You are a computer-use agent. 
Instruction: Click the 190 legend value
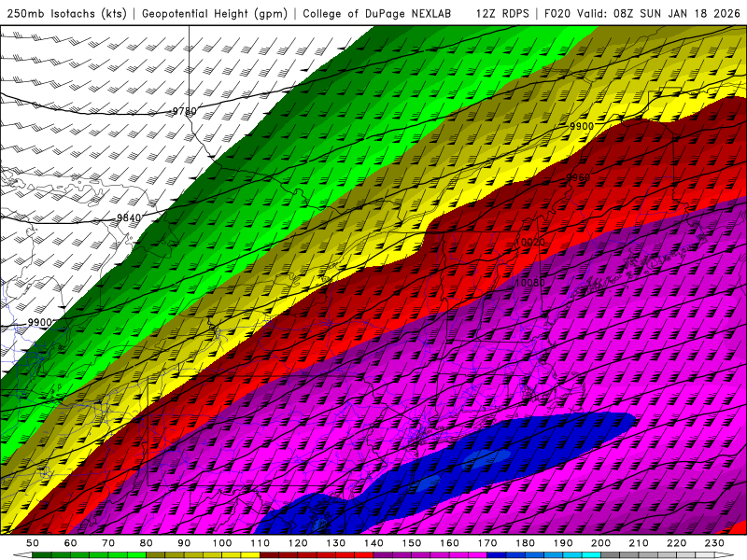coord(563,543)
